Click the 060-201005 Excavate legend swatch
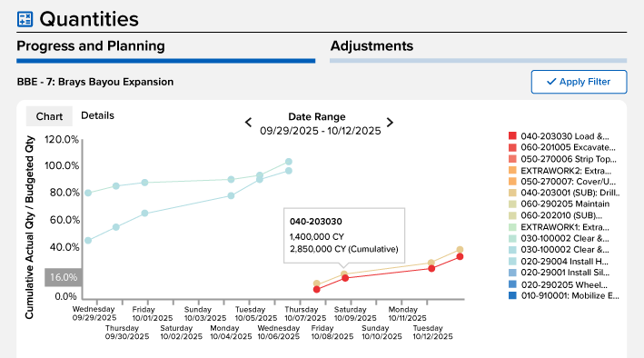The image size is (644, 358). [512, 147]
